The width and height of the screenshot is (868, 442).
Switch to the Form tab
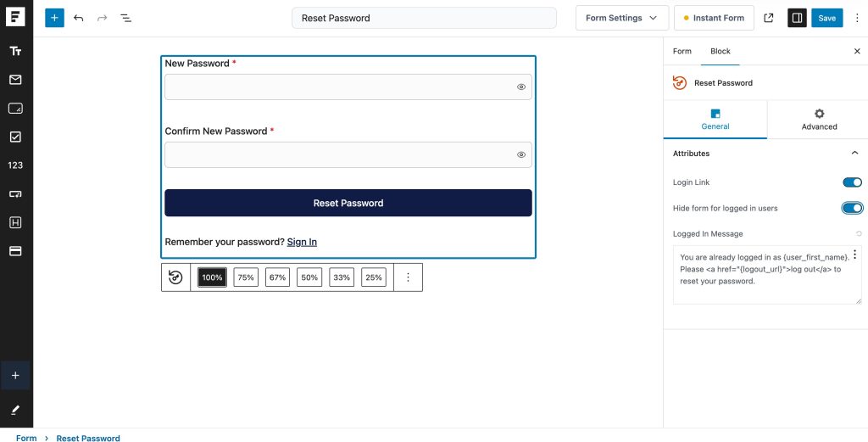coord(682,51)
